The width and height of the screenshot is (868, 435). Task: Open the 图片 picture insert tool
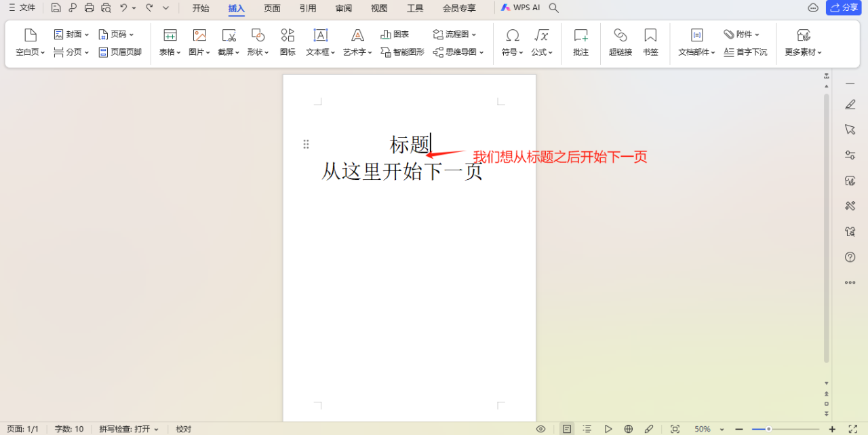point(199,42)
